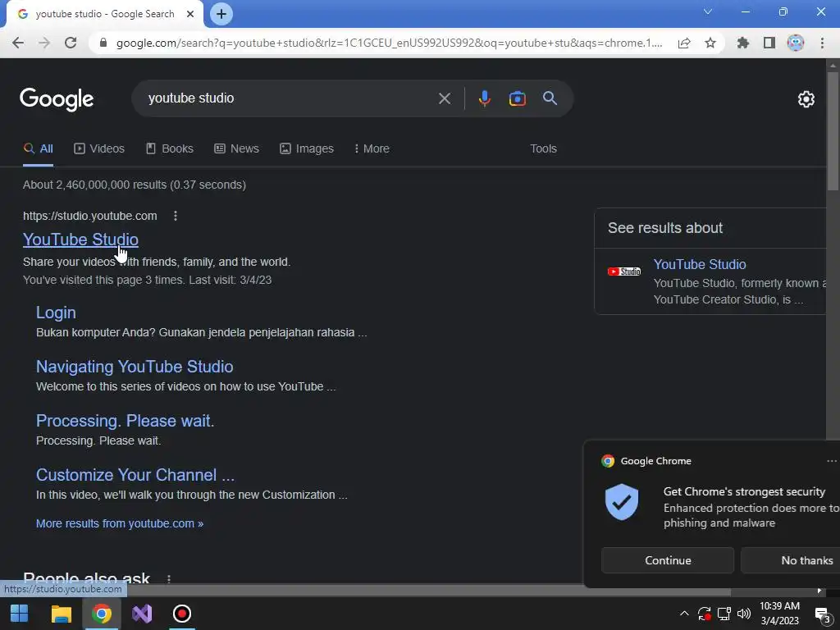Open Google quick settings gear

pyautogui.click(x=806, y=99)
